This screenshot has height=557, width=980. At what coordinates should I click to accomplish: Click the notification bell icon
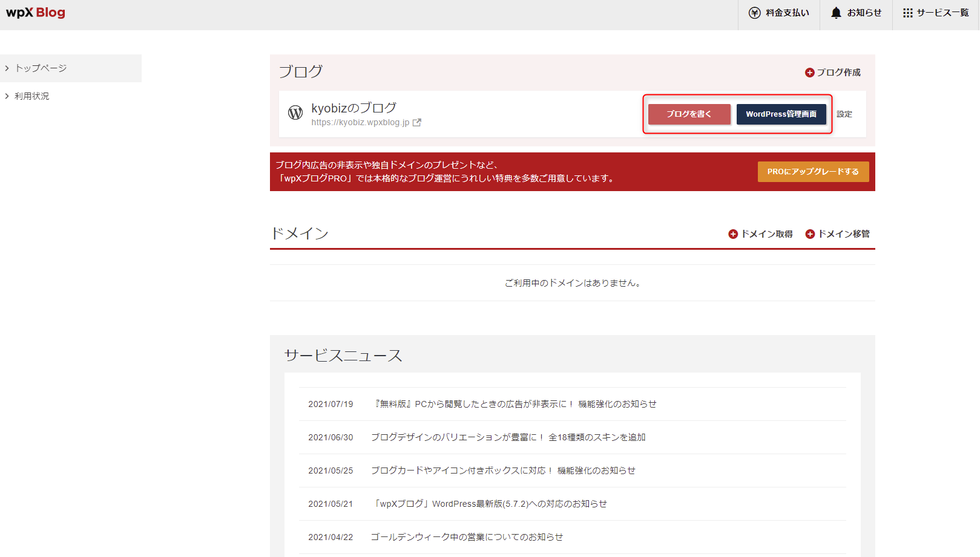coord(836,13)
